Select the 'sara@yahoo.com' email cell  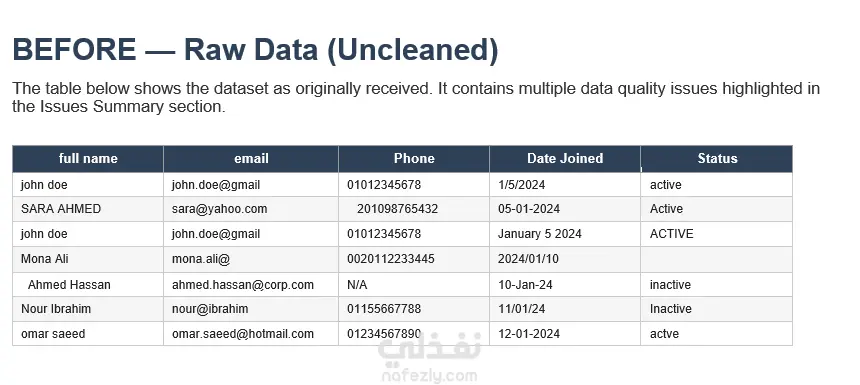[x=251, y=209]
